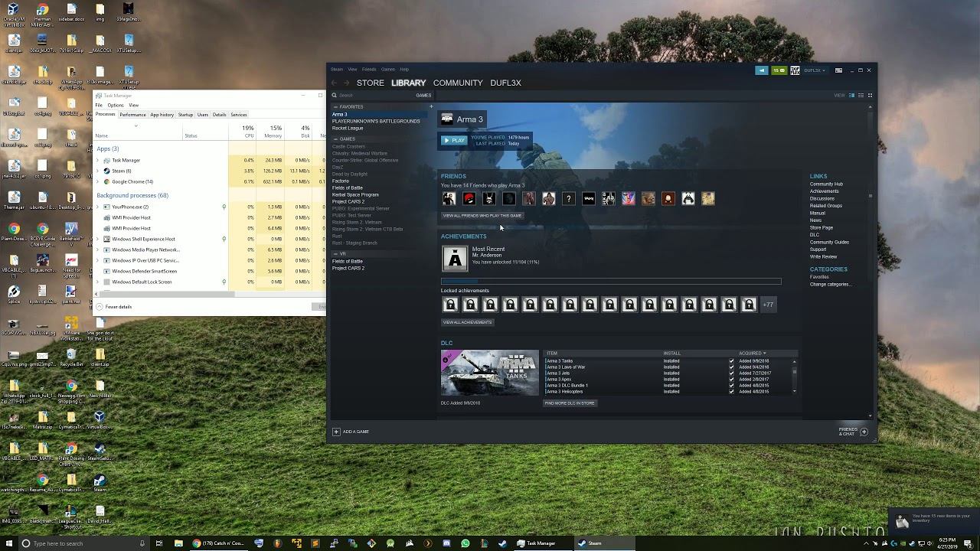Expand Steam (6) process group in Task Manager
This screenshot has height=551, width=980.
[98, 171]
